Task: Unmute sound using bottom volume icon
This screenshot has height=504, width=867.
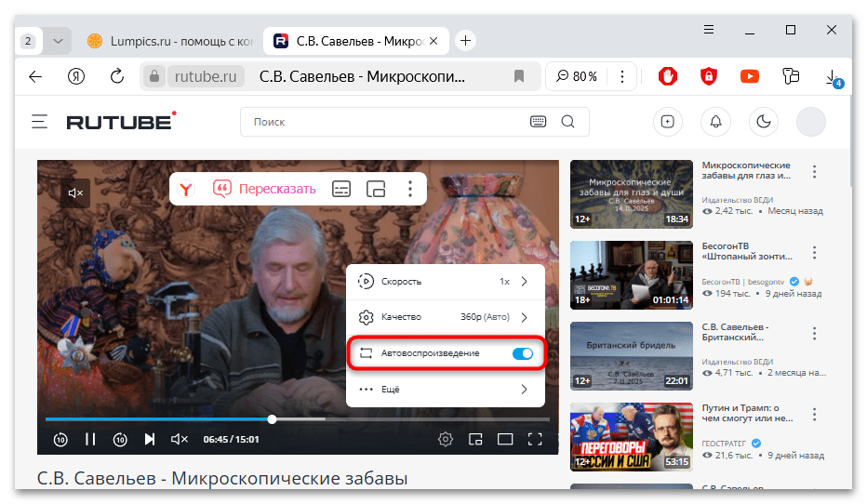Action: [x=180, y=439]
